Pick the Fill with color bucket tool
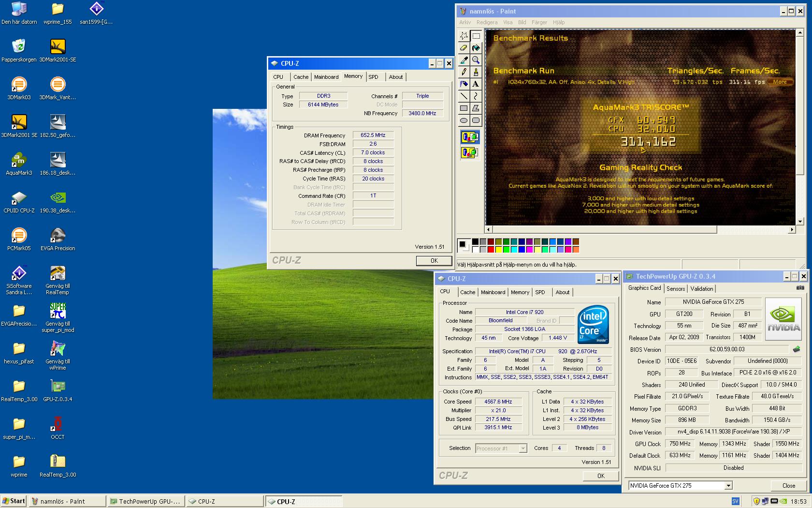Screen dimensions: 812x508 point(476,48)
